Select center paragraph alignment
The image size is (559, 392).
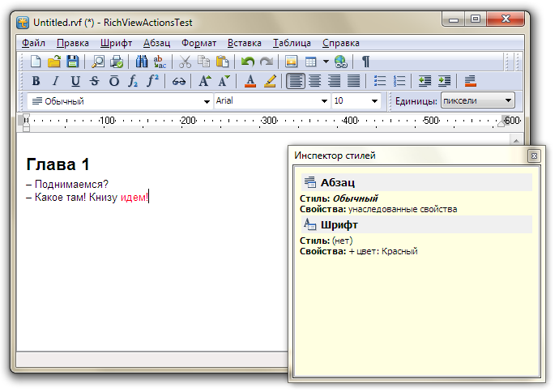[x=314, y=81]
